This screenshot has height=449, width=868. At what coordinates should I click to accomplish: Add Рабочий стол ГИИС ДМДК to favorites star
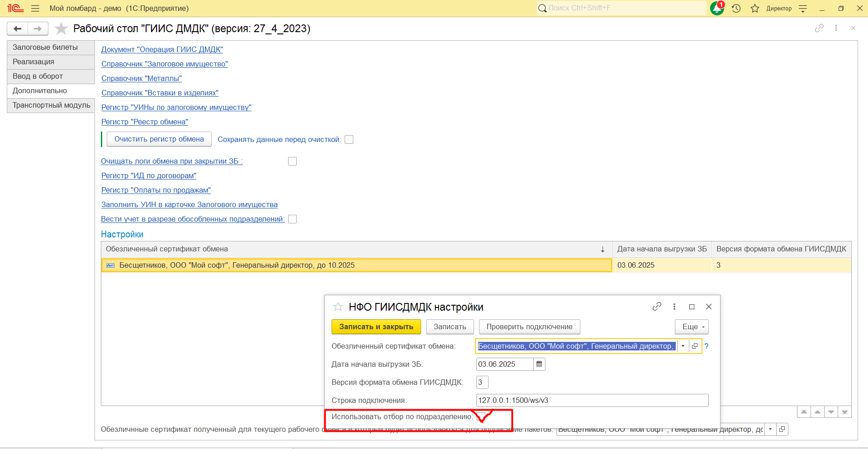click(x=61, y=28)
